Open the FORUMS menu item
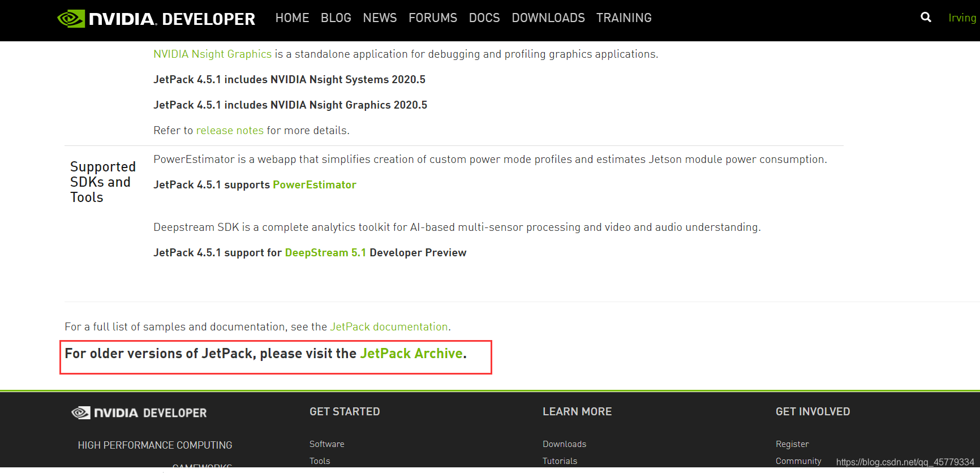980x473 pixels. click(433, 18)
